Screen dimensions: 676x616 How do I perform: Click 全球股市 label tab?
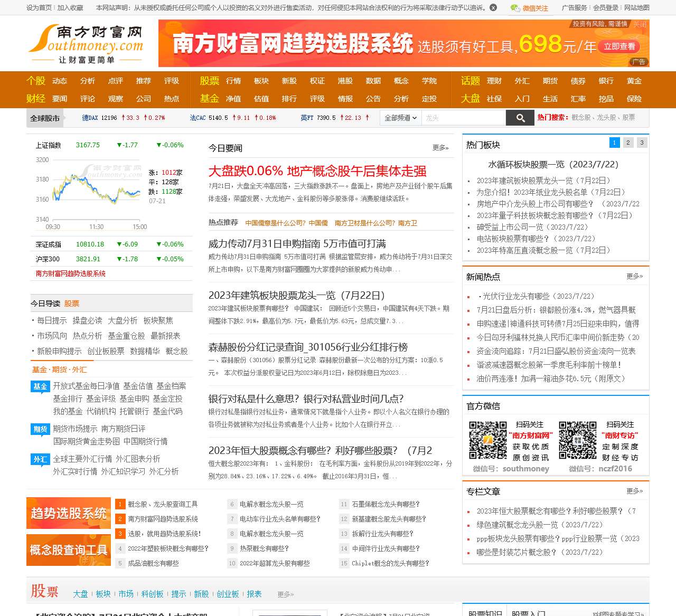(45, 118)
